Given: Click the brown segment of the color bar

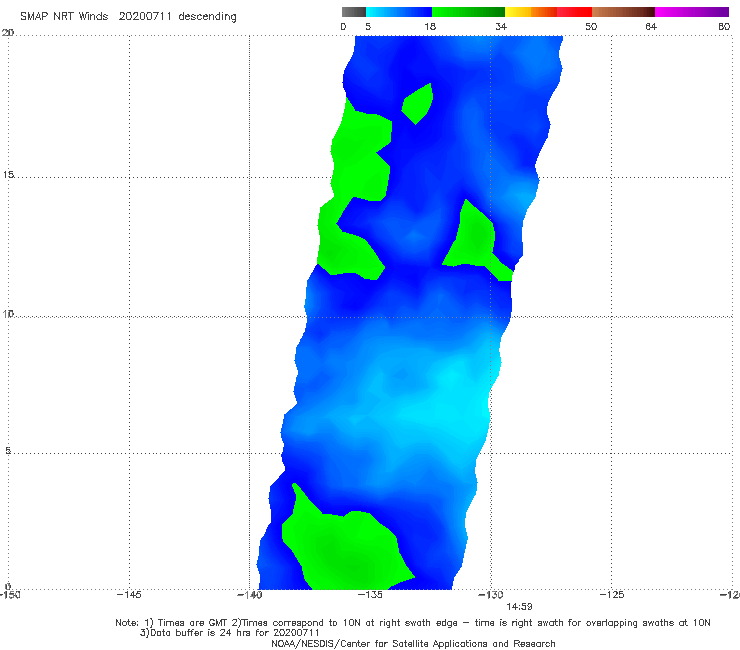Looking at the screenshot, I should point(623,12).
